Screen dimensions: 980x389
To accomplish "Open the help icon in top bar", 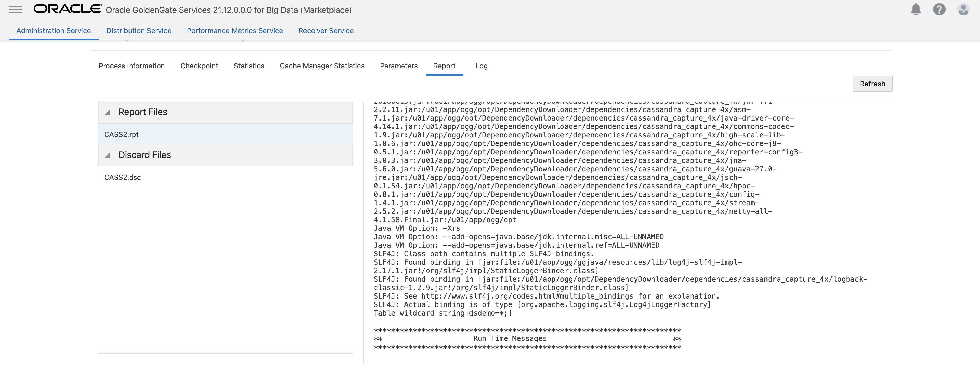I will (940, 10).
